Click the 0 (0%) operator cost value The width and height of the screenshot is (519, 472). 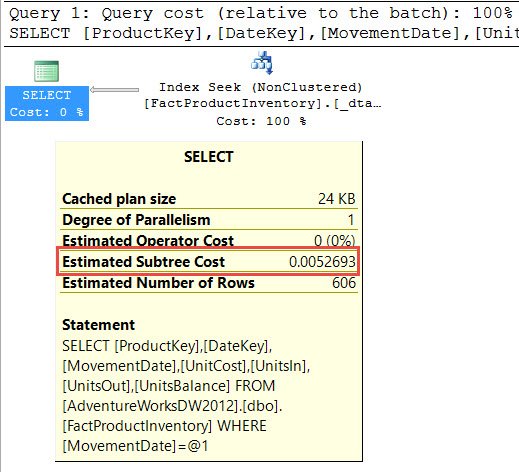coord(335,241)
